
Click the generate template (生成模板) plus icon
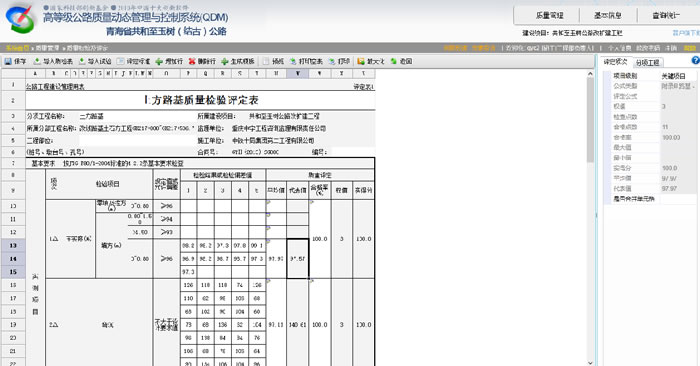225,61
